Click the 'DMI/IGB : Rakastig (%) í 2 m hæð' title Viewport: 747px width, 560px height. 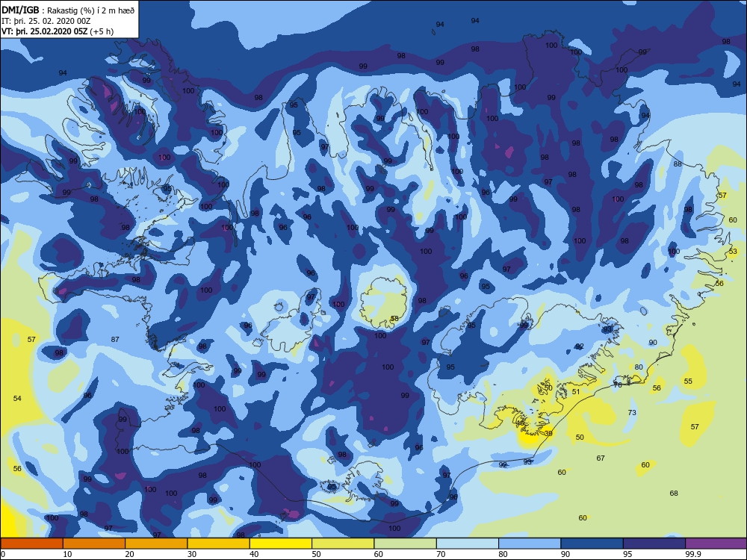point(68,10)
